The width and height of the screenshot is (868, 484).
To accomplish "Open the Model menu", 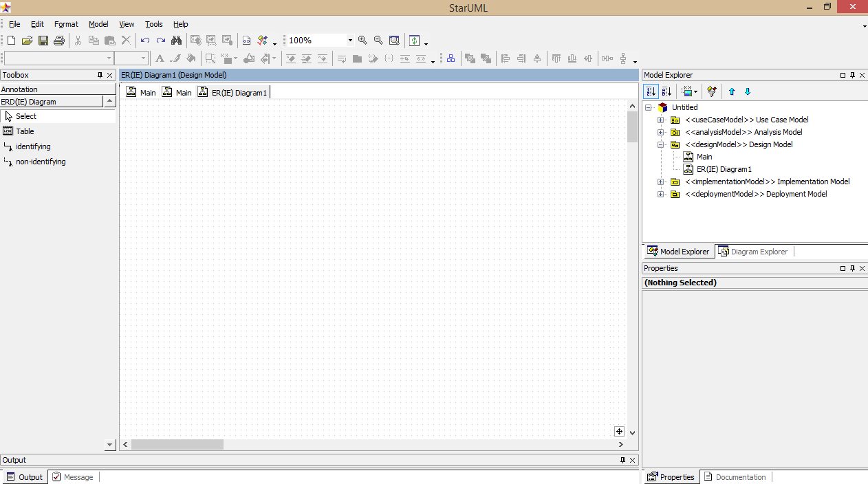I will point(98,24).
